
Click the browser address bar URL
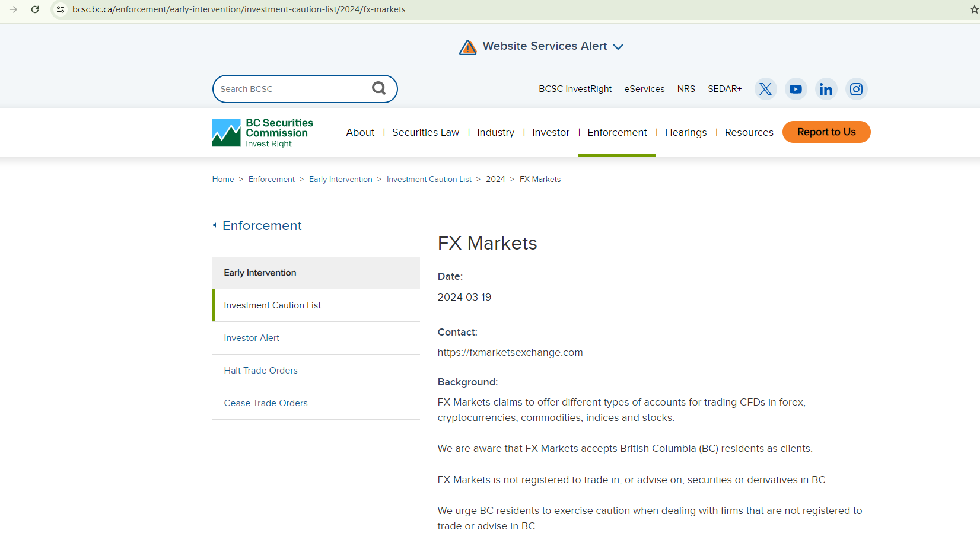[239, 9]
